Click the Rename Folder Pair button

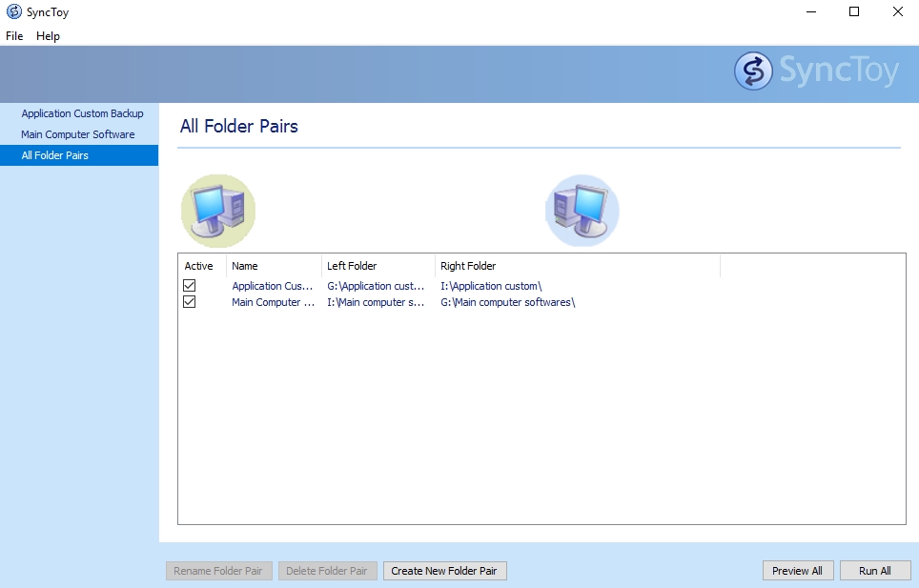218,571
